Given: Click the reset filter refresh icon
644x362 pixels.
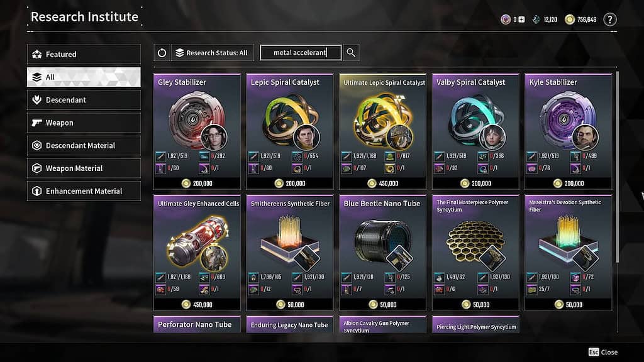Looking at the screenshot, I should click(x=162, y=53).
